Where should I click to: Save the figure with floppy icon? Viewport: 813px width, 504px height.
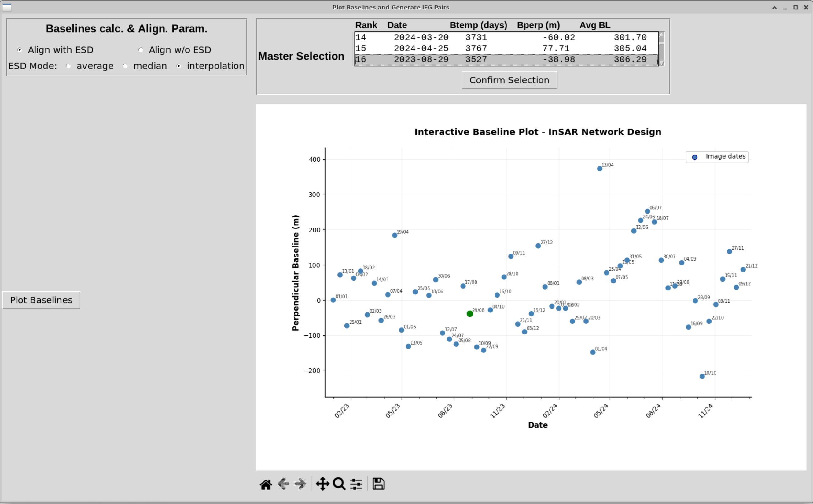pos(378,484)
